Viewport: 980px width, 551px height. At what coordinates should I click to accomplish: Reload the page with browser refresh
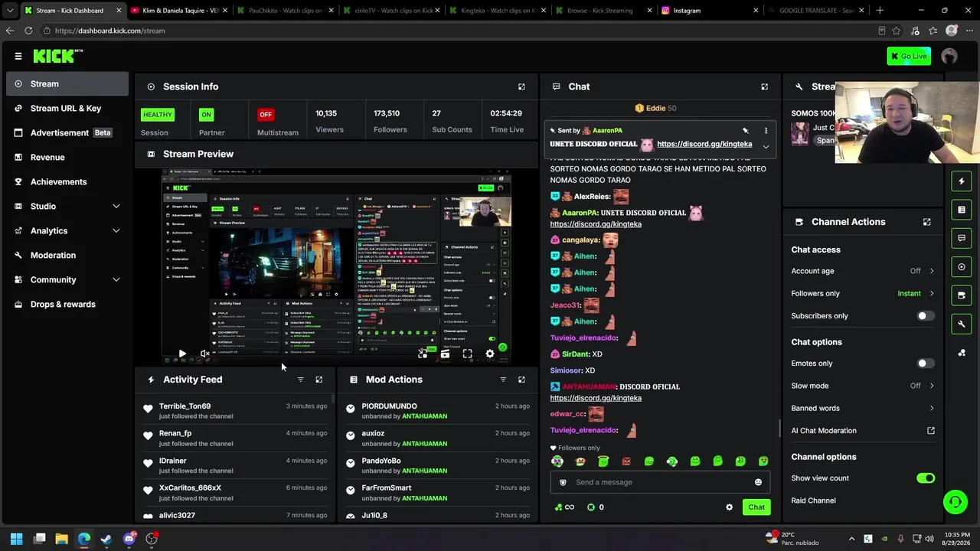tap(28, 31)
